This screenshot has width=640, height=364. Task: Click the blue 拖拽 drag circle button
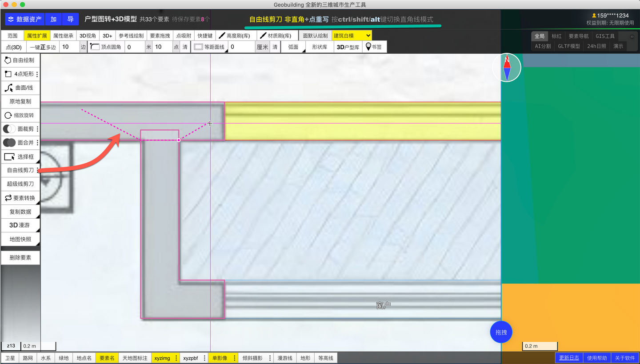[x=501, y=332]
